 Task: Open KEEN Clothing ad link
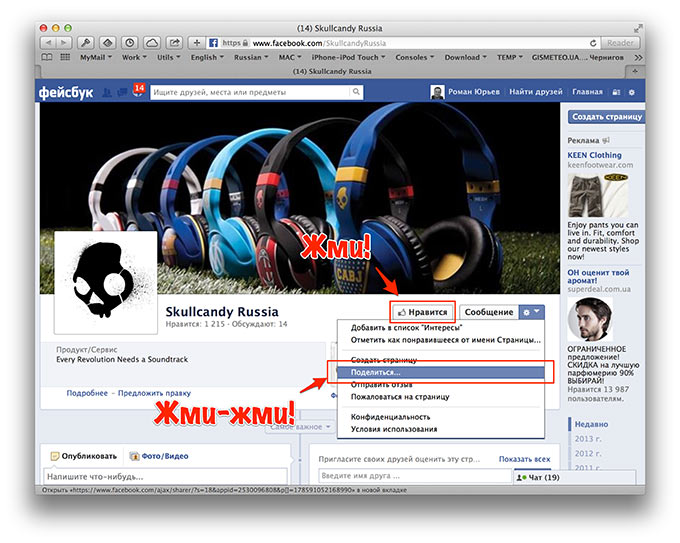594,155
